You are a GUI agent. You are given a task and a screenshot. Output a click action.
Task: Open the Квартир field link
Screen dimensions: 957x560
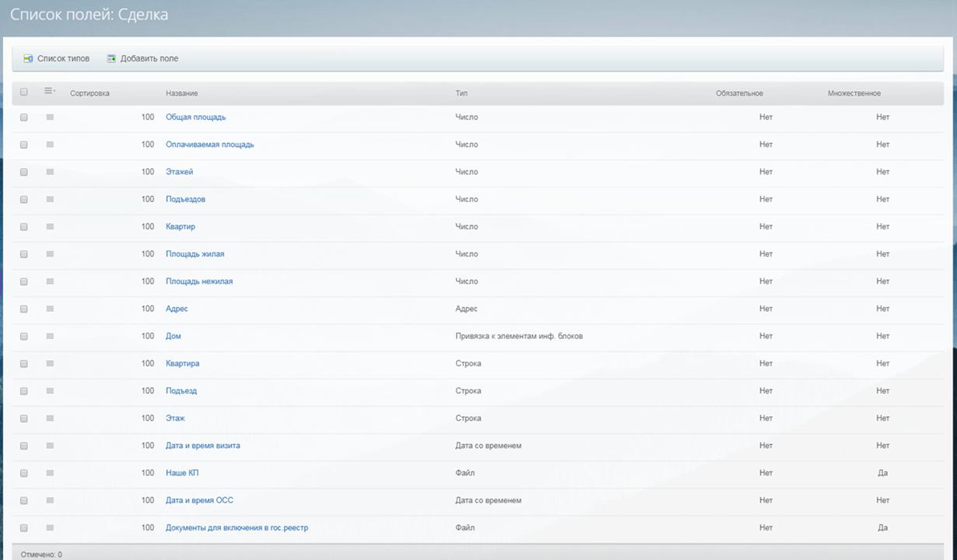coord(181,226)
